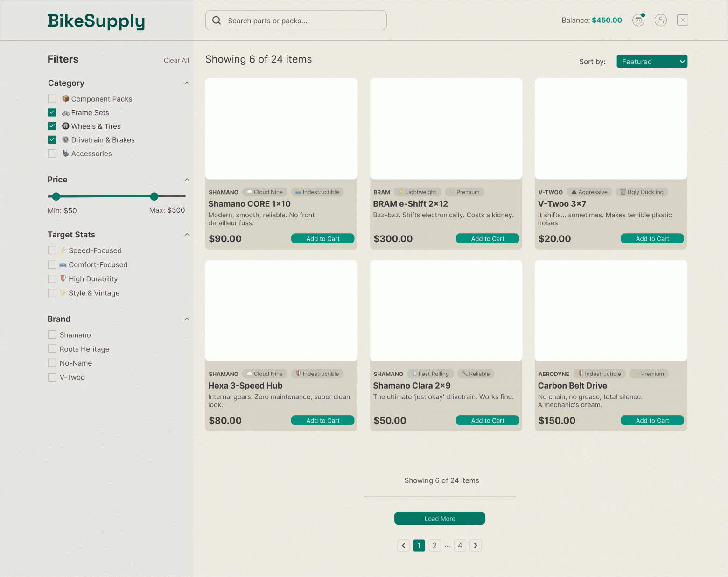Screen dimensions: 728x577
Task: Click the Load More button
Action: (440, 518)
